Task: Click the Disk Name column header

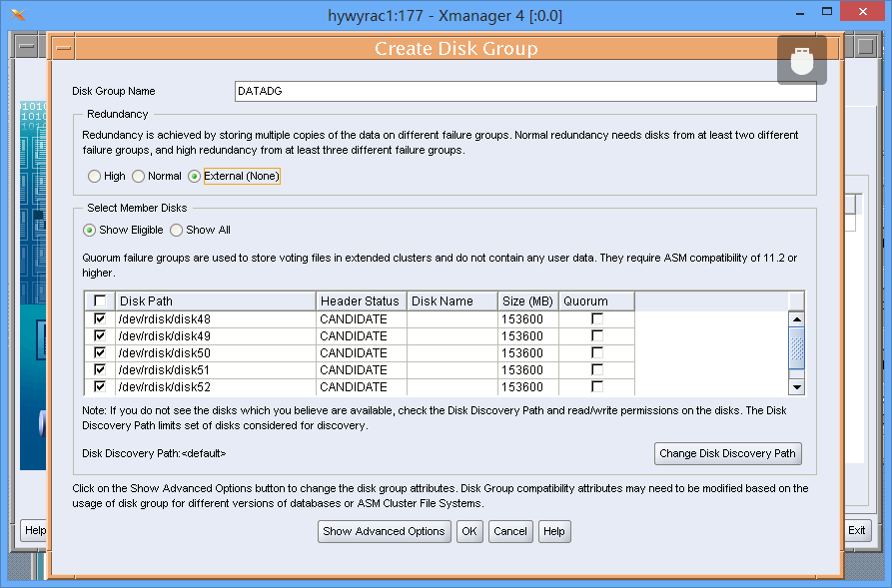Action: [x=452, y=300]
